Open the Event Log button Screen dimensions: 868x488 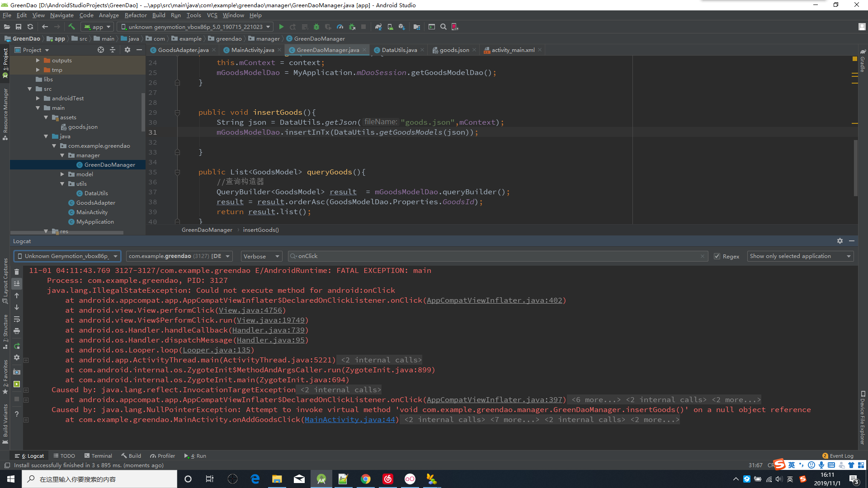pyautogui.click(x=838, y=456)
